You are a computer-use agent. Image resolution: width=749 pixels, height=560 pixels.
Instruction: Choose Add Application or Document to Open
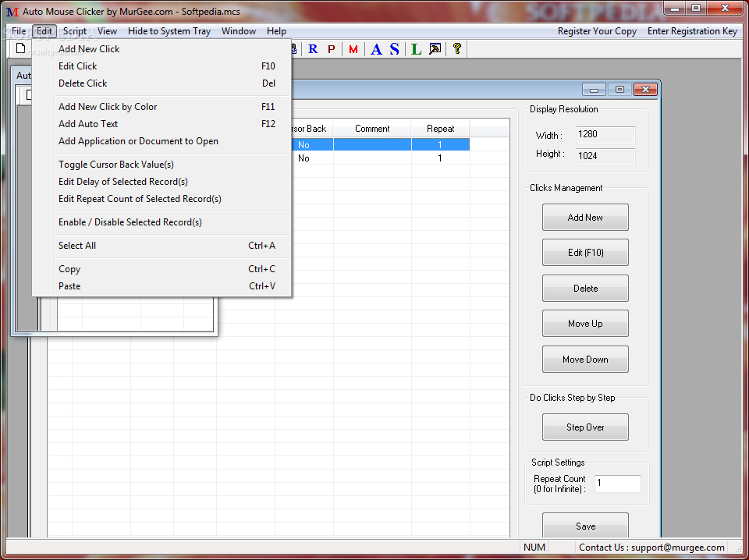click(162, 141)
